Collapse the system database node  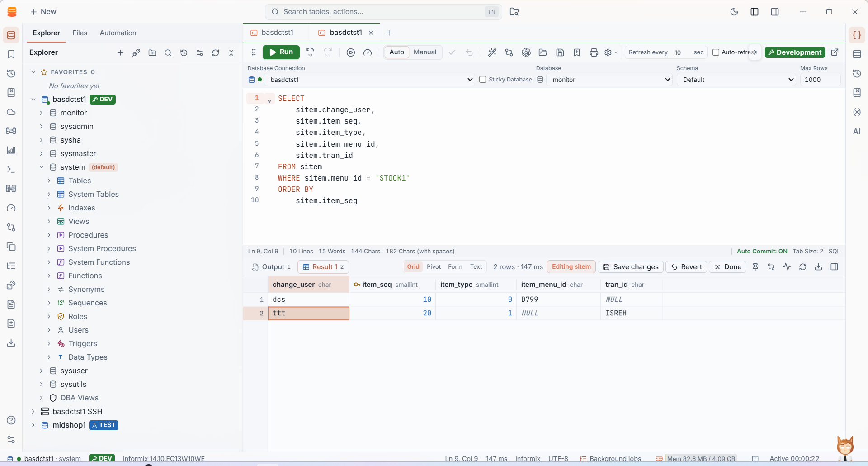pyautogui.click(x=41, y=167)
